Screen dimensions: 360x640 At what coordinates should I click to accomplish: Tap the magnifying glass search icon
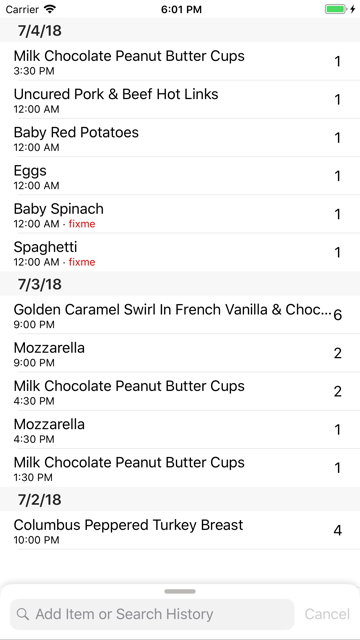pyautogui.click(x=23, y=614)
